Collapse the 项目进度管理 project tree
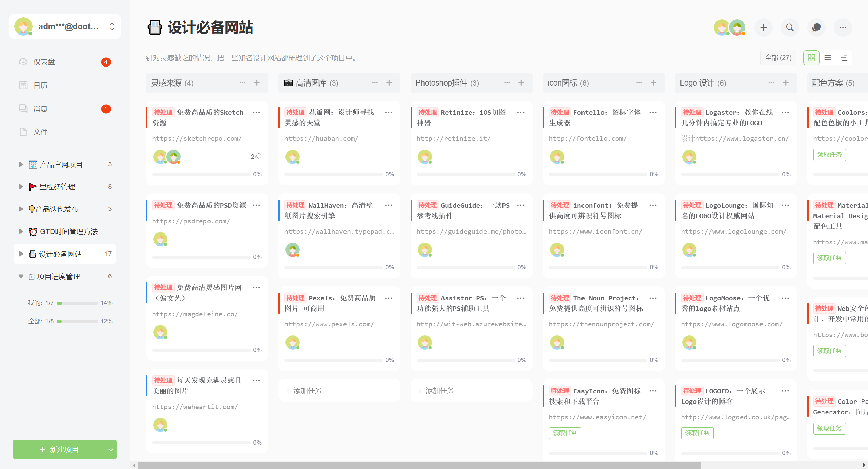This screenshot has width=868, height=469. [x=21, y=276]
